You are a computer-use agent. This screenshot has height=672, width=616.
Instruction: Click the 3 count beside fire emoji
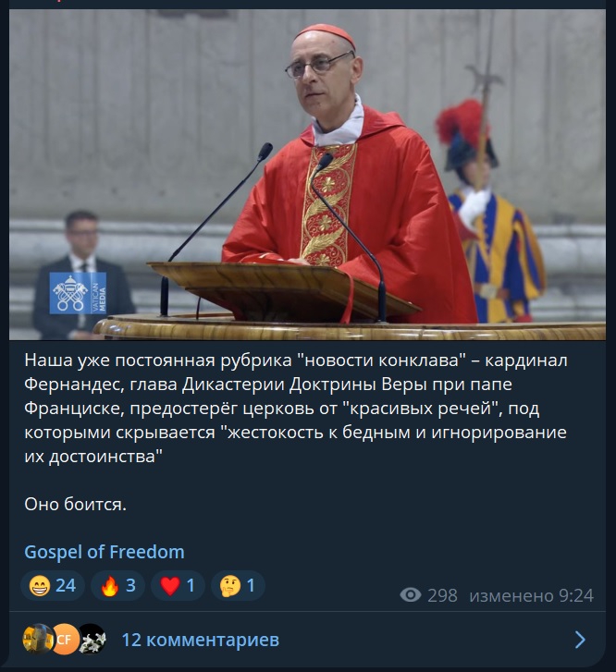tap(130, 585)
